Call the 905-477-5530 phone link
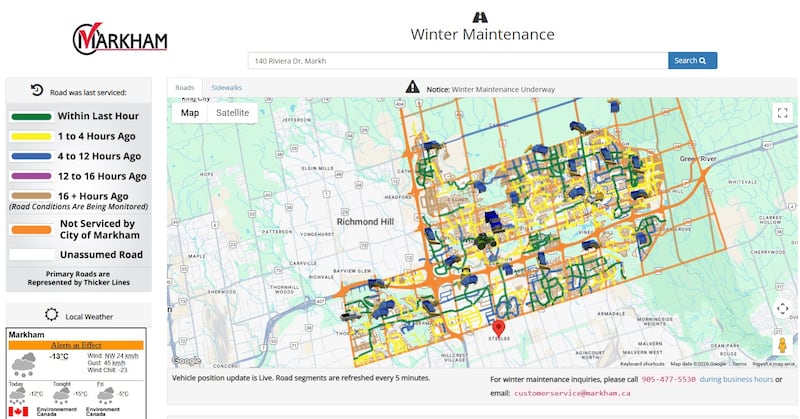 669,380
